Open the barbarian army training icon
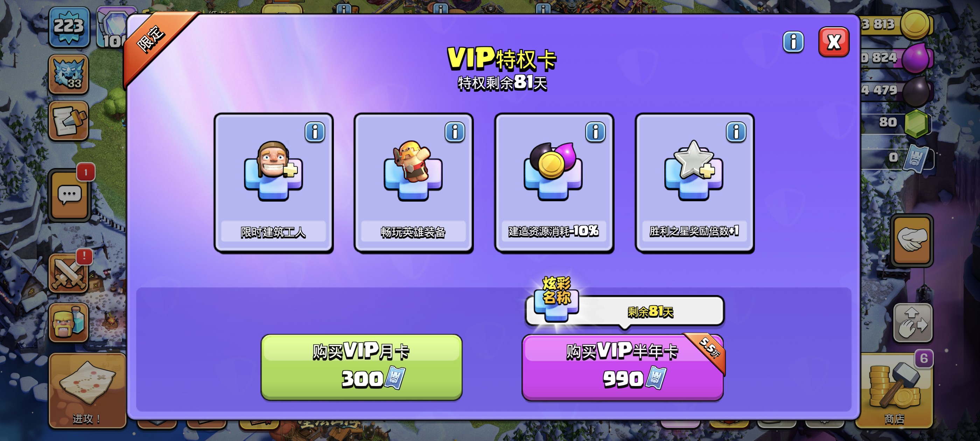This screenshot has width=980, height=441. (69, 323)
